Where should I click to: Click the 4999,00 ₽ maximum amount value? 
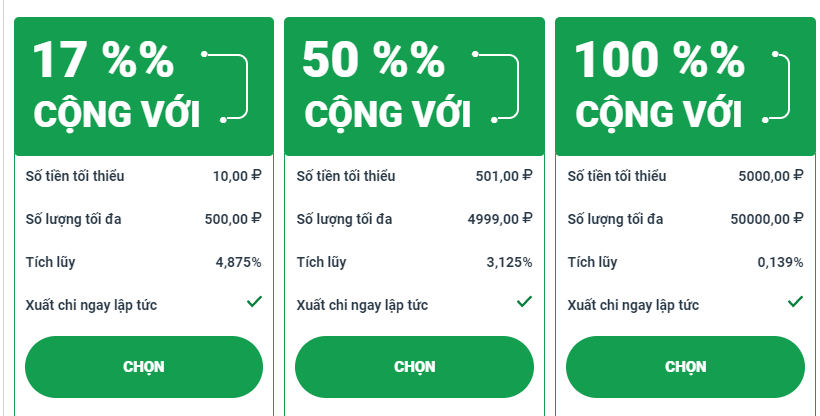[x=500, y=219]
